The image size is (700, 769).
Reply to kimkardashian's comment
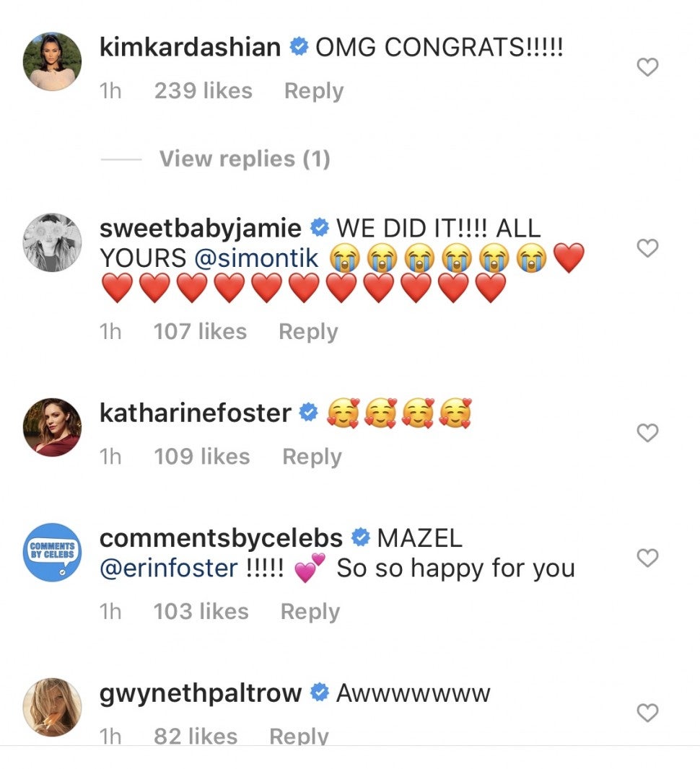(x=313, y=91)
